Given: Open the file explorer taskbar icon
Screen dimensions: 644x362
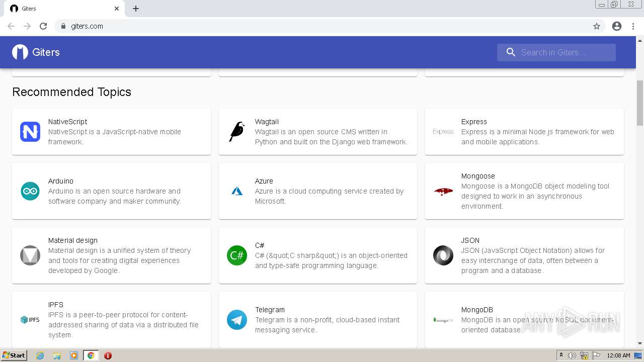Looking at the screenshot, I should [x=57, y=355].
